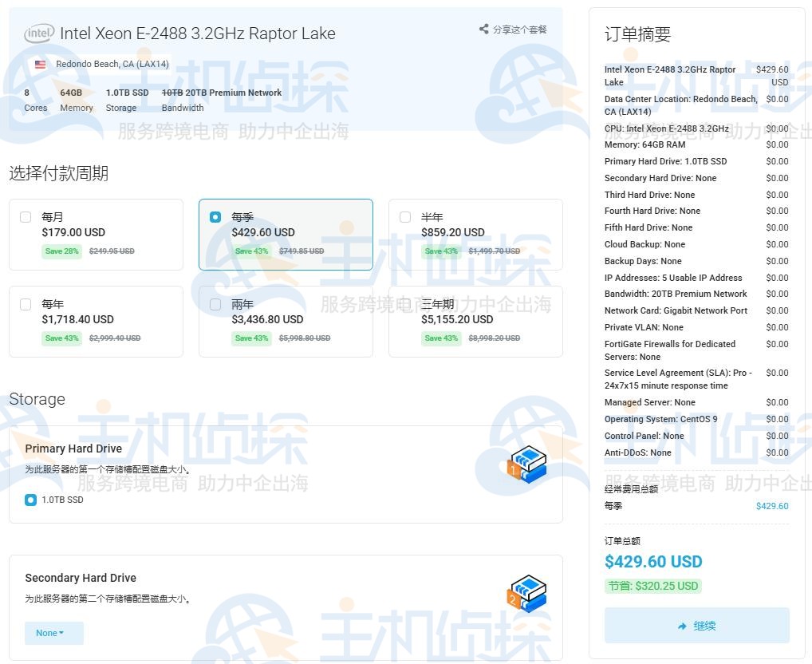This screenshot has width=812, height=664.
Task: Click the arrow icon on continue button
Action: click(682, 626)
